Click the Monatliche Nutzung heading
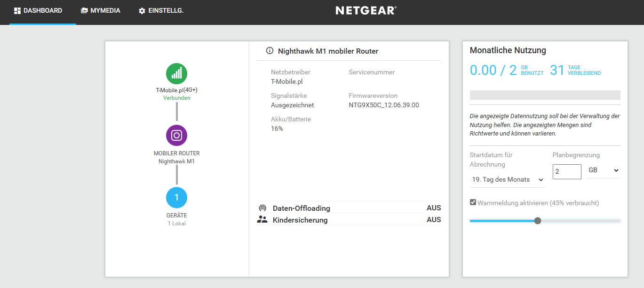The width and height of the screenshot is (644, 288). (x=508, y=50)
